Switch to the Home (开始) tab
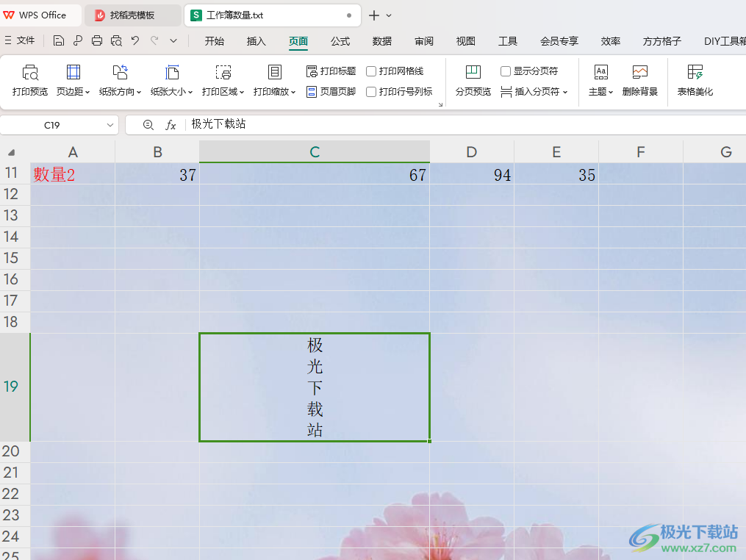Viewport: 746px width, 560px height. (215, 41)
